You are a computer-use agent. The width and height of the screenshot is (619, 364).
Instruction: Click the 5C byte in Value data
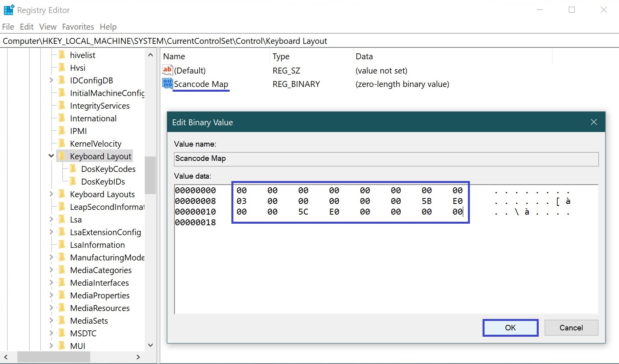[303, 212]
